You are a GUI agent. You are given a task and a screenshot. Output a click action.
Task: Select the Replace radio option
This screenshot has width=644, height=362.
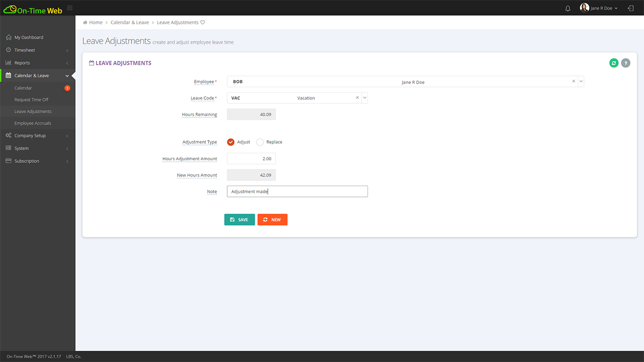coord(260,142)
